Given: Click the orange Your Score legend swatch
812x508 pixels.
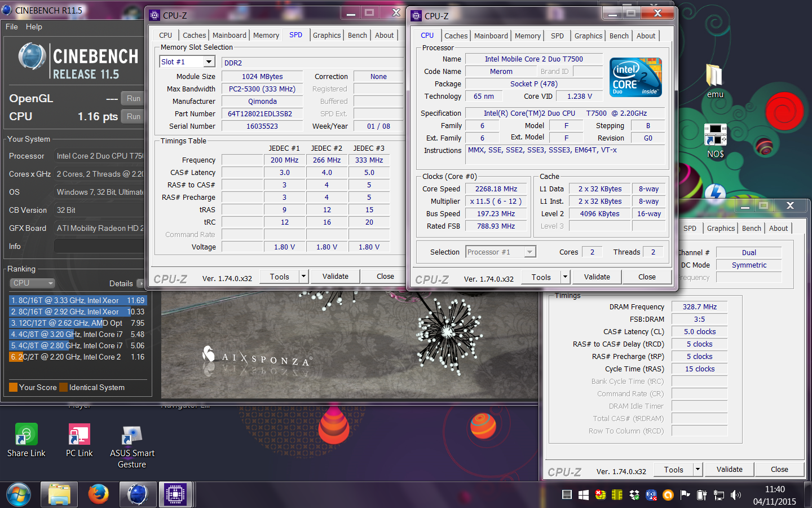Looking at the screenshot, I should coord(14,387).
